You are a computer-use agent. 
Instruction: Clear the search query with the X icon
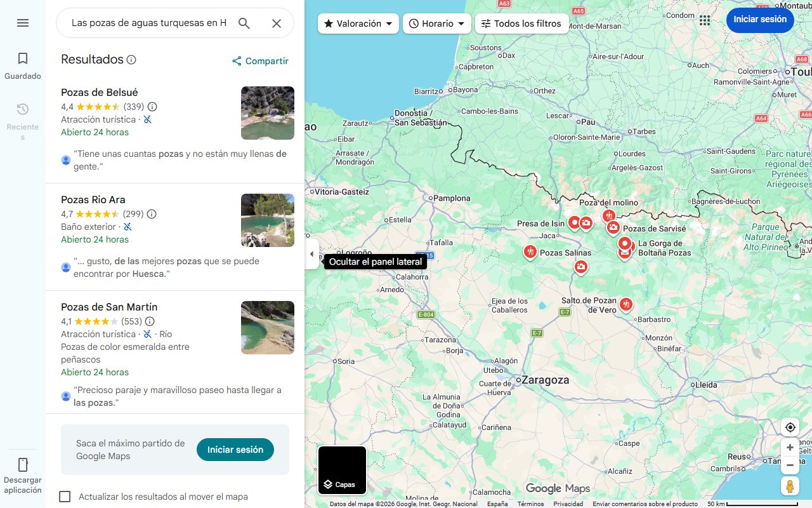277,23
